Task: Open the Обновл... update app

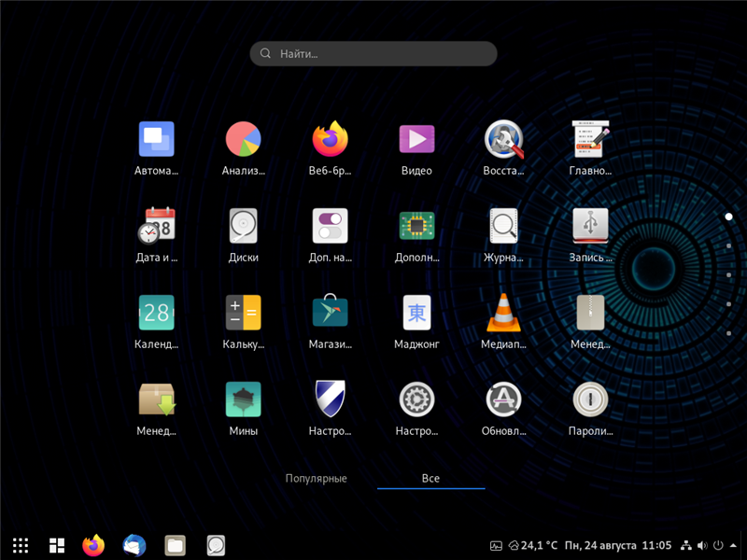Action: [x=503, y=408]
